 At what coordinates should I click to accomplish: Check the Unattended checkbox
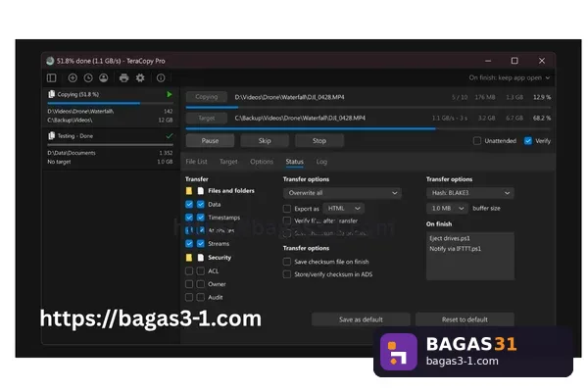click(x=477, y=141)
